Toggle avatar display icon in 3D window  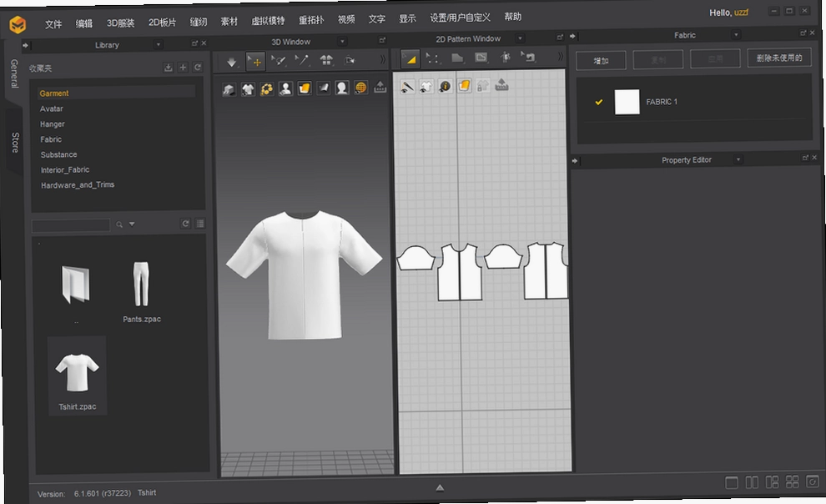[x=285, y=88]
